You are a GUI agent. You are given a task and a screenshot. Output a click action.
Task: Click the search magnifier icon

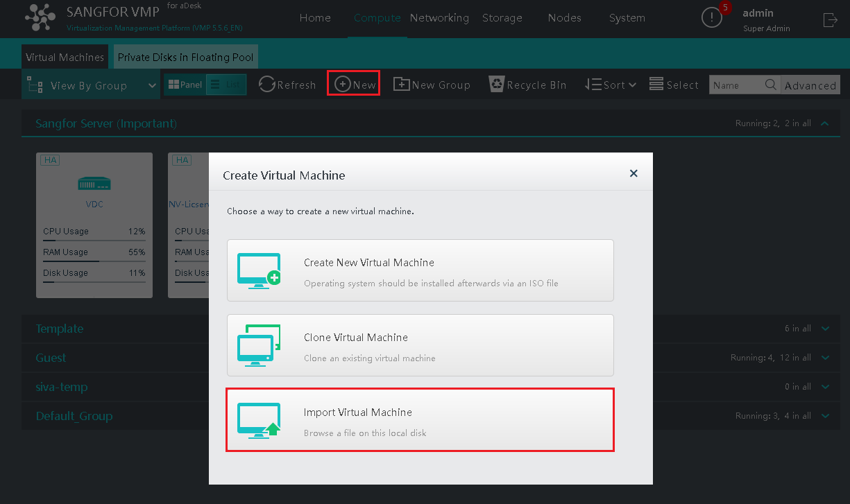[770, 85]
